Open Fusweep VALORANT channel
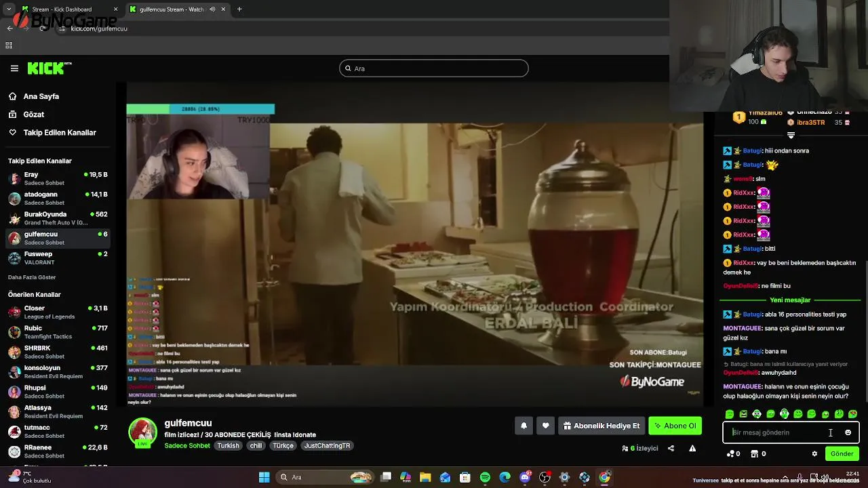 coord(58,258)
